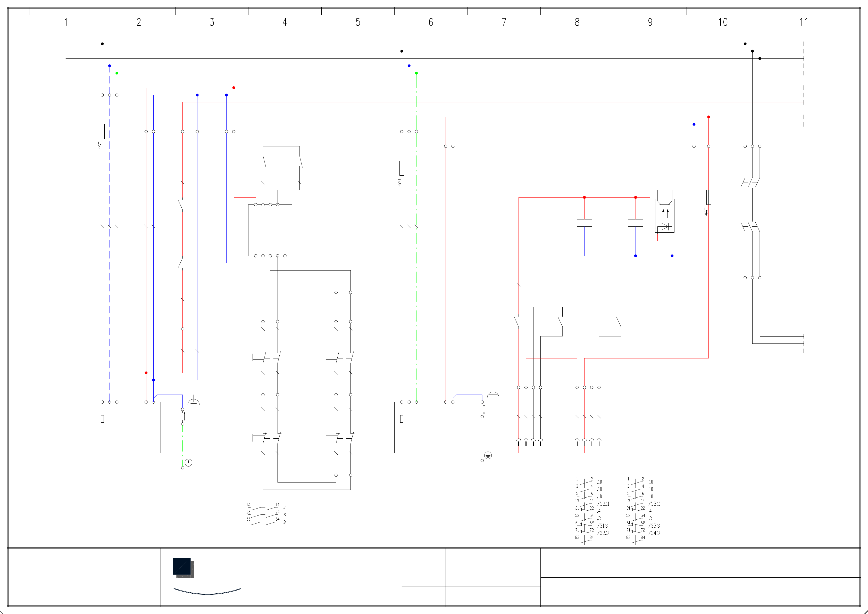Click column header number 6
This screenshot has height=614, width=868.
(431, 22)
